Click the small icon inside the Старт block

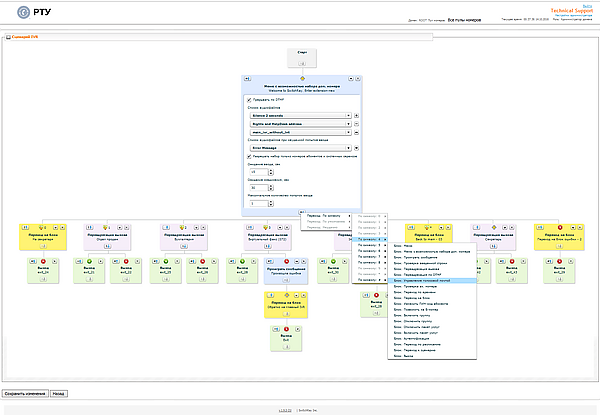[x=303, y=62]
